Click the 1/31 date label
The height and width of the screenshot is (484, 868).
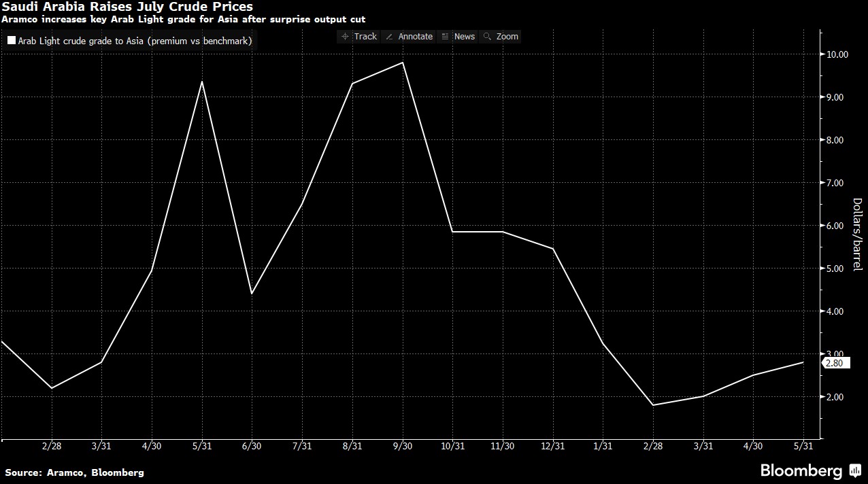coord(603,446)
